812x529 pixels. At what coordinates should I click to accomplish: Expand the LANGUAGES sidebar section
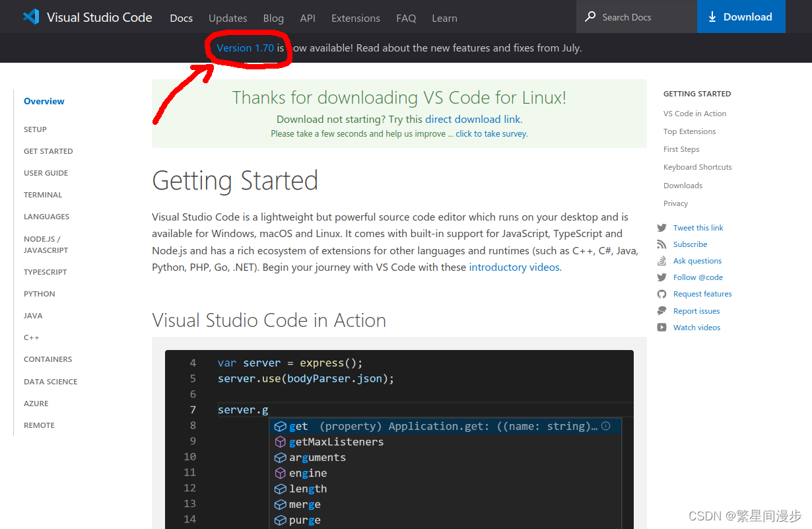point(46,217)
